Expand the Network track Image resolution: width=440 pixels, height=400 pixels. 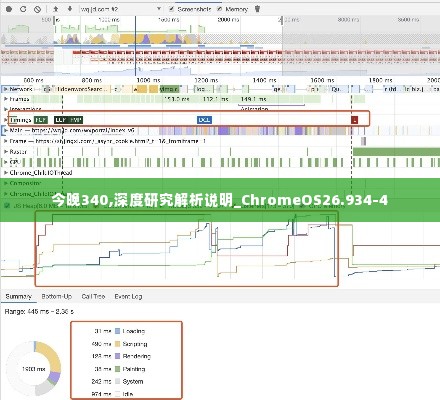[x=5, y=89]
